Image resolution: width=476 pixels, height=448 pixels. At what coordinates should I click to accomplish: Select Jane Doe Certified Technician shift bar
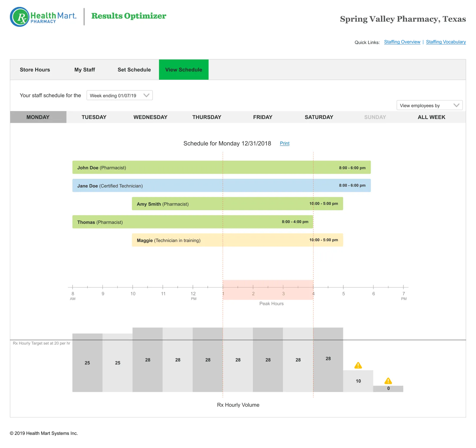222,186
